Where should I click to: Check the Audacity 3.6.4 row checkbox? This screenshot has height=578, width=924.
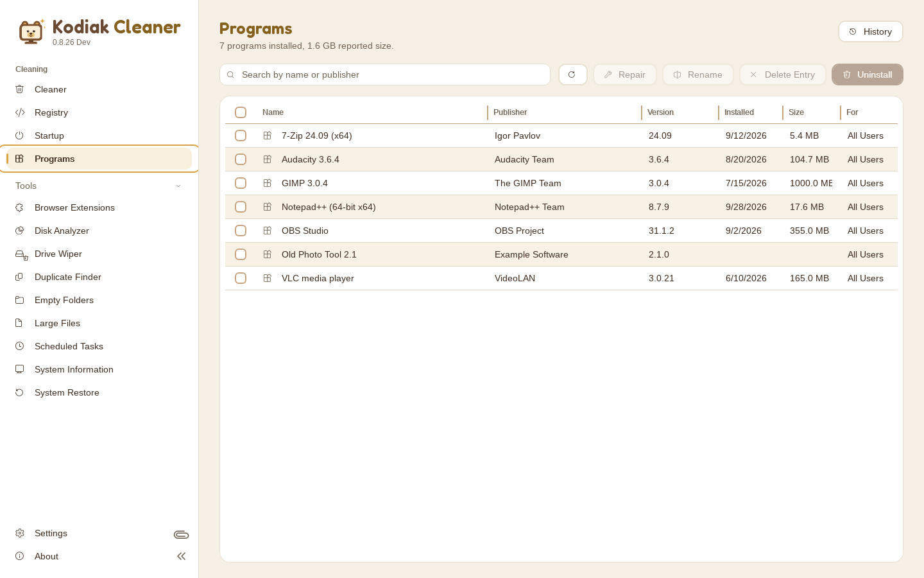pyautogui.click(x=241, y=159)
